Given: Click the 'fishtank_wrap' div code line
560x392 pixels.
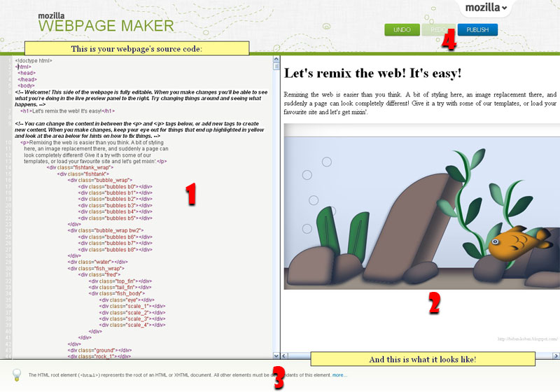Looking at the screenshot, I should (x=80, y=167).
